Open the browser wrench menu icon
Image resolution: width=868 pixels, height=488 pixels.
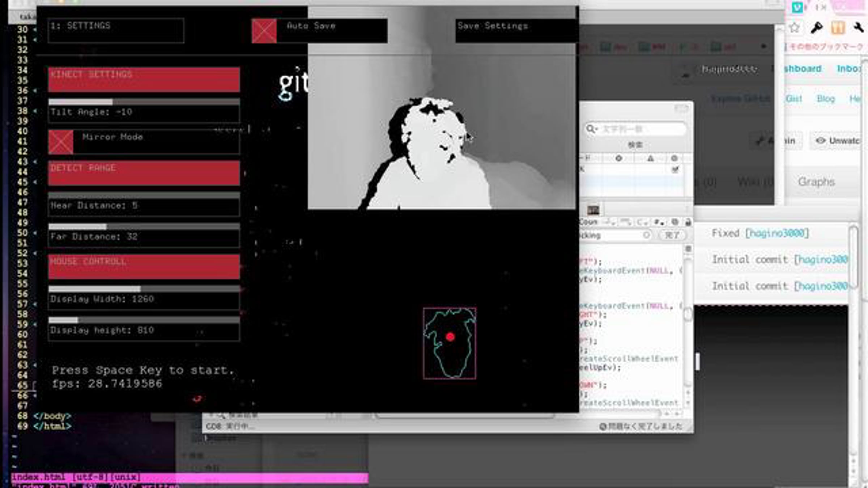[x=859, y=27]
